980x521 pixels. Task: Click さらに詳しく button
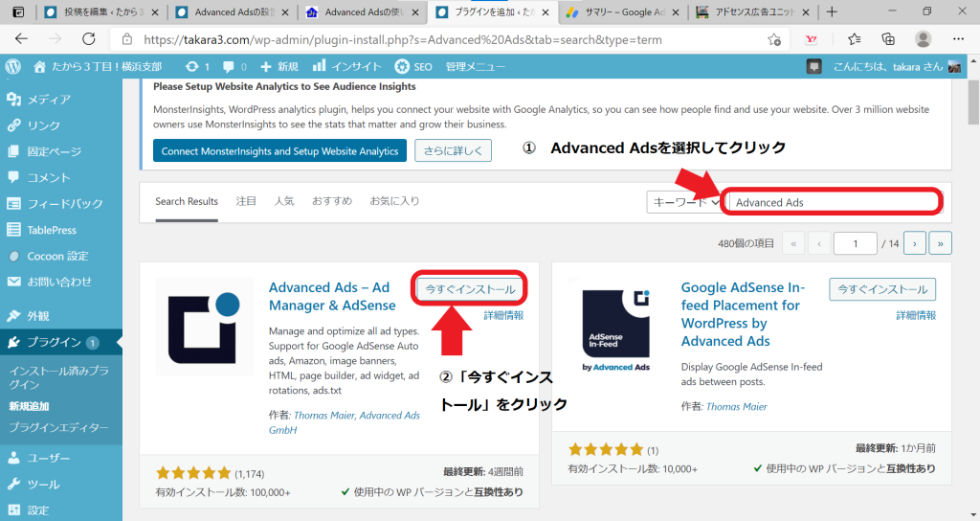coord(453,150)
